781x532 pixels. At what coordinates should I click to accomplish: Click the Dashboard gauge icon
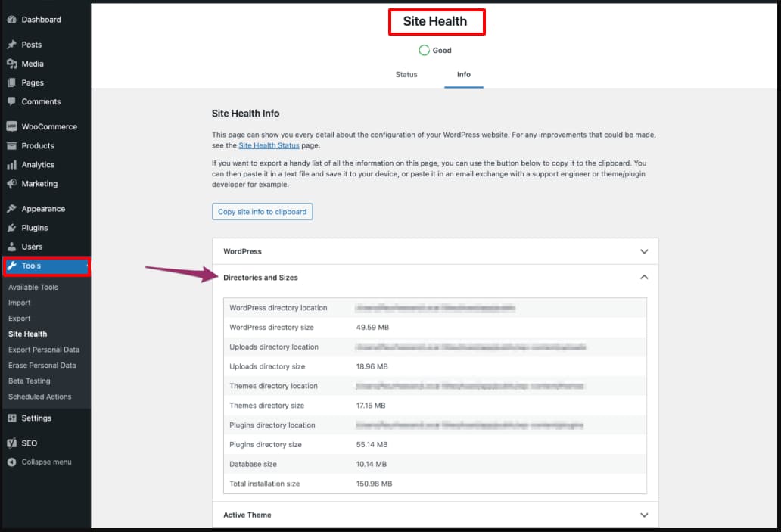(12, 20)
